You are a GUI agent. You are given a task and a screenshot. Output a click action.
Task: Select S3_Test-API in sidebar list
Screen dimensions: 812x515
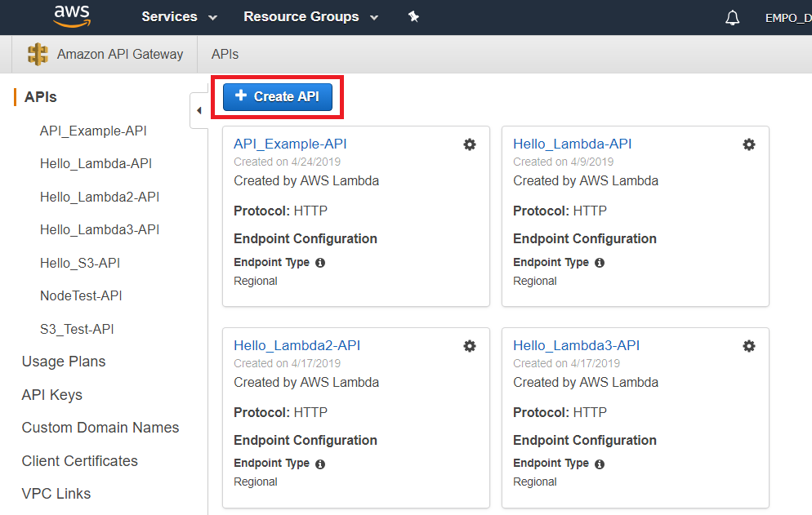(77, 329)
